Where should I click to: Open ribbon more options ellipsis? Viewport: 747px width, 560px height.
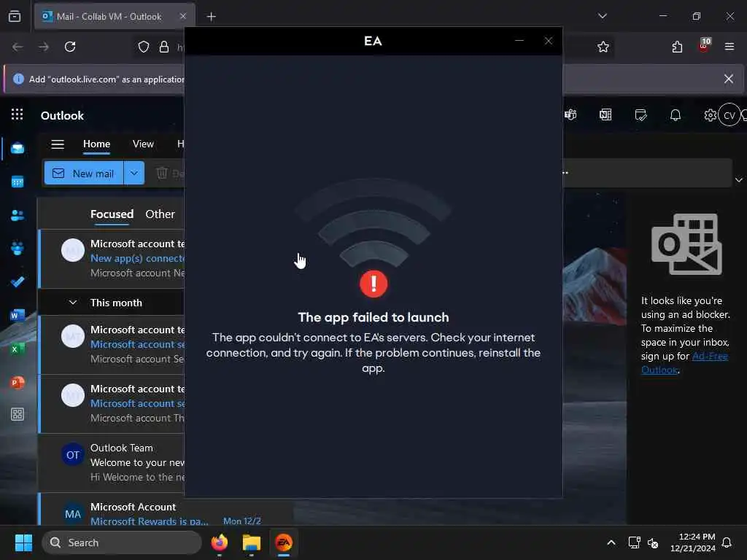pyautogui.click(x=565, y=173)
